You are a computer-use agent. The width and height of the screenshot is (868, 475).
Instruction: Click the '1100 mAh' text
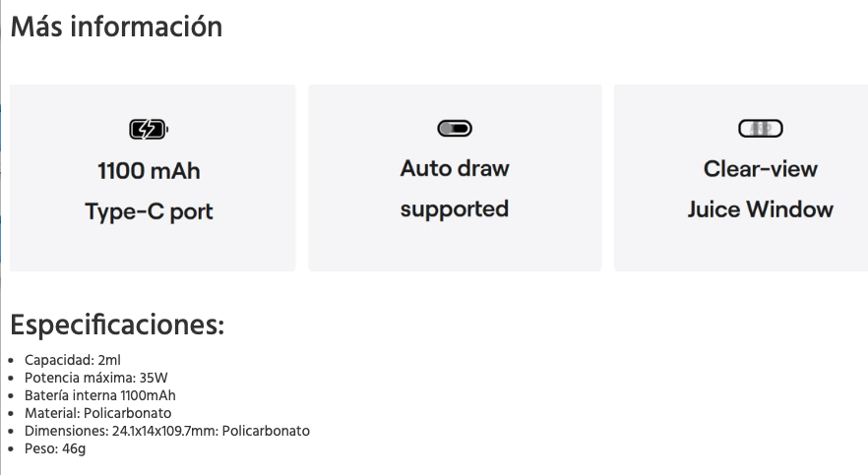click(x=149, y=171)
